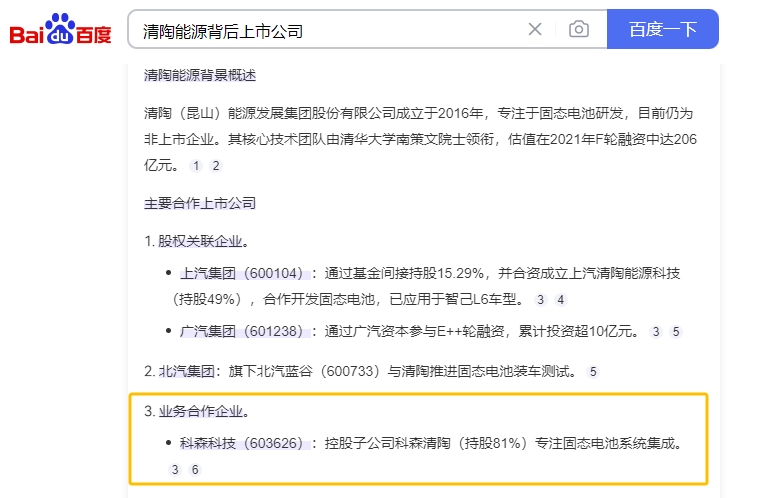Open citation 3 under 科森科技 entry
This screenshot has height=498, width=775.
[175, 470]
